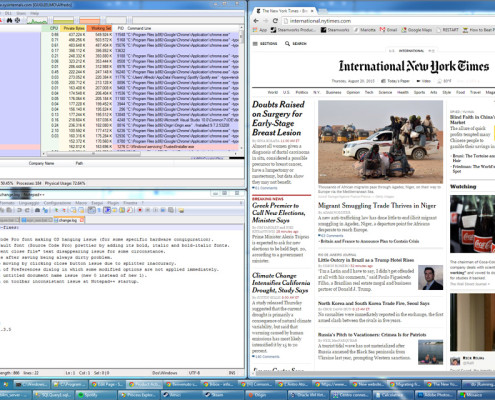Open the Windows Start button
The height and width of the screenshot is (400, 495).
click(5, 384)
